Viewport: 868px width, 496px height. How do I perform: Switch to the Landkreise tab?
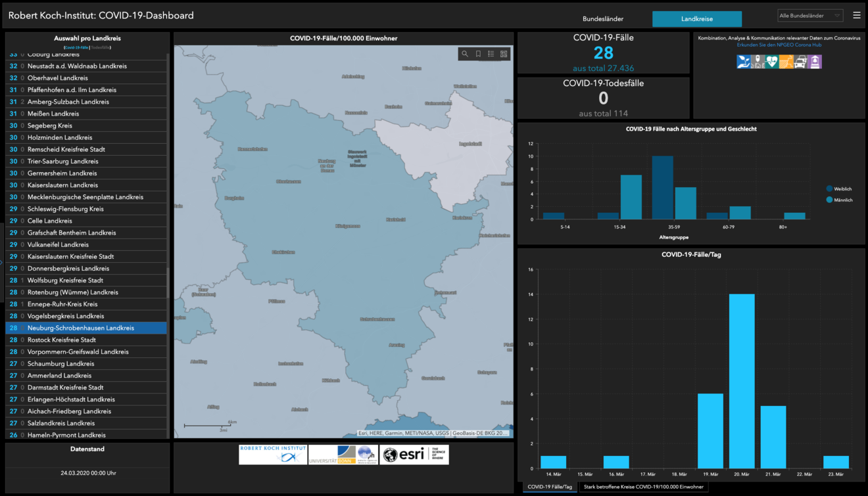(697, 19)
